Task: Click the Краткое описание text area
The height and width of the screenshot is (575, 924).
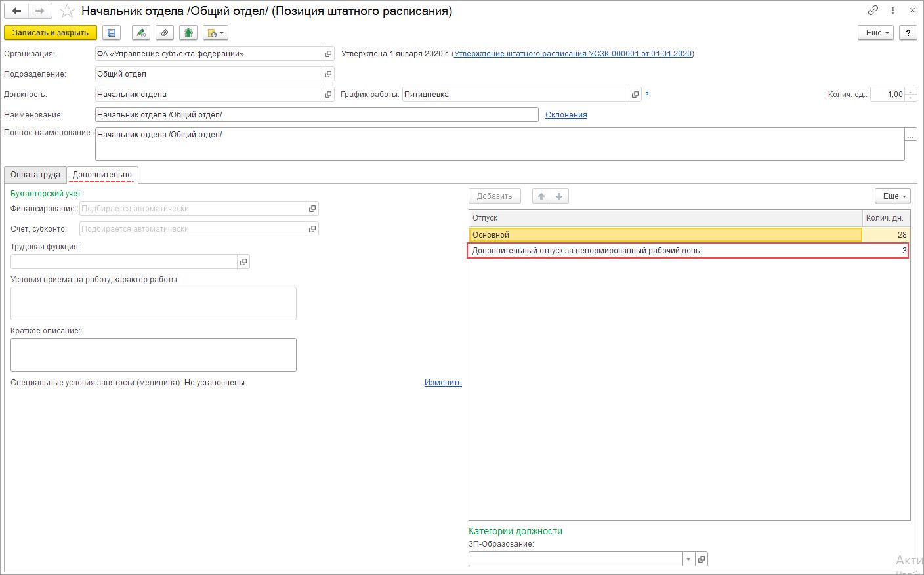Action: [154, 355]
